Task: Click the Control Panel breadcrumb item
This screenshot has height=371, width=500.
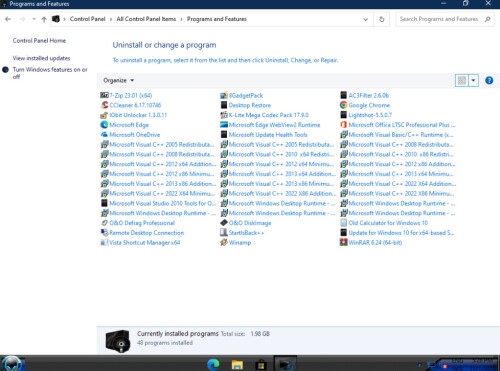Action: click(87, 19)
